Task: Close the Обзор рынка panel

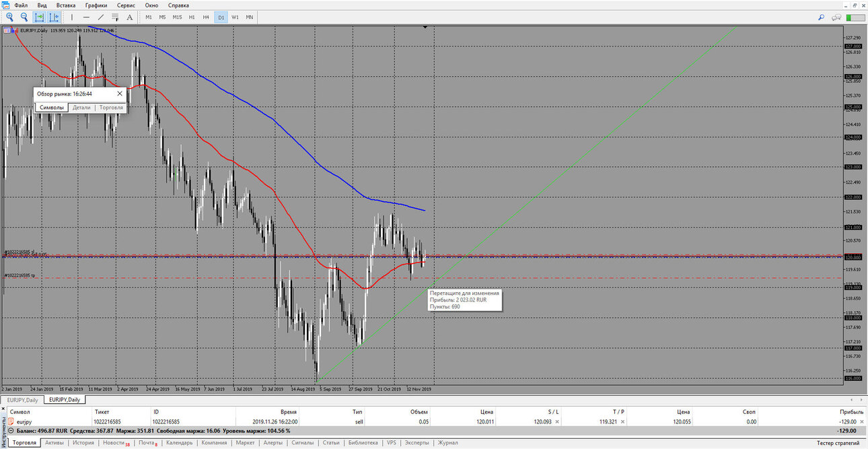Action: click(x=120, y=94)
